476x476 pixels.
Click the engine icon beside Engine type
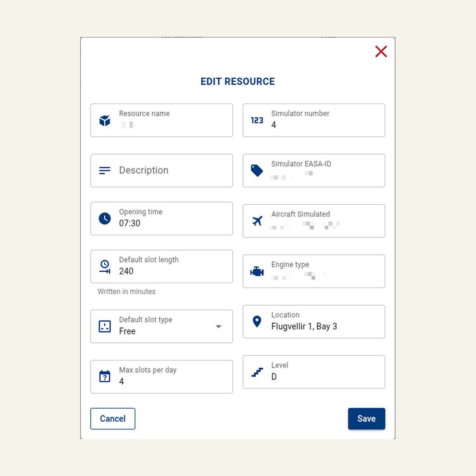(257, 271)
